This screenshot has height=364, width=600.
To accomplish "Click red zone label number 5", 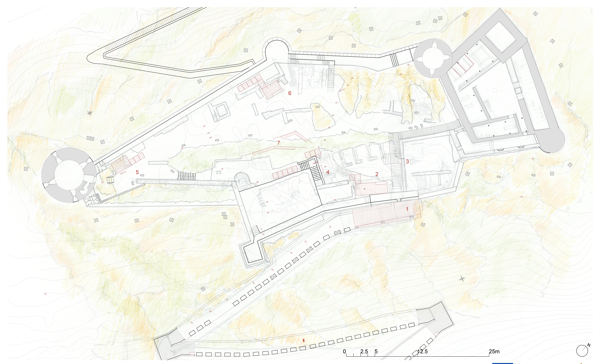I will tap(137, 172).
